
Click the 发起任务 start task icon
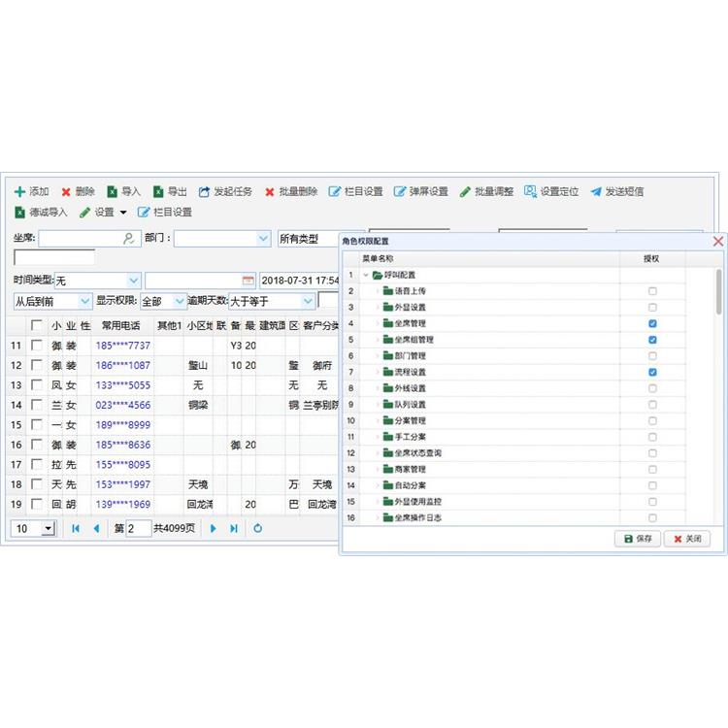(x=205, y=192)
